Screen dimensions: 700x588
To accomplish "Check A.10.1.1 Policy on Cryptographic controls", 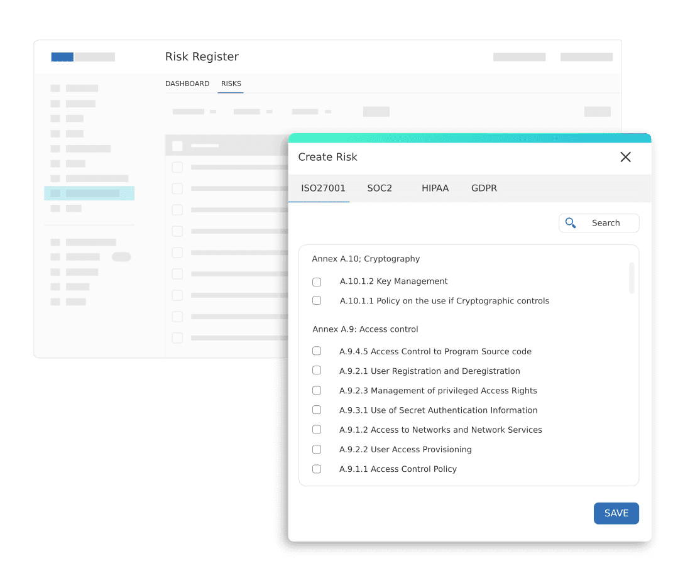I will pyautogui.click(x=317, y=300).
